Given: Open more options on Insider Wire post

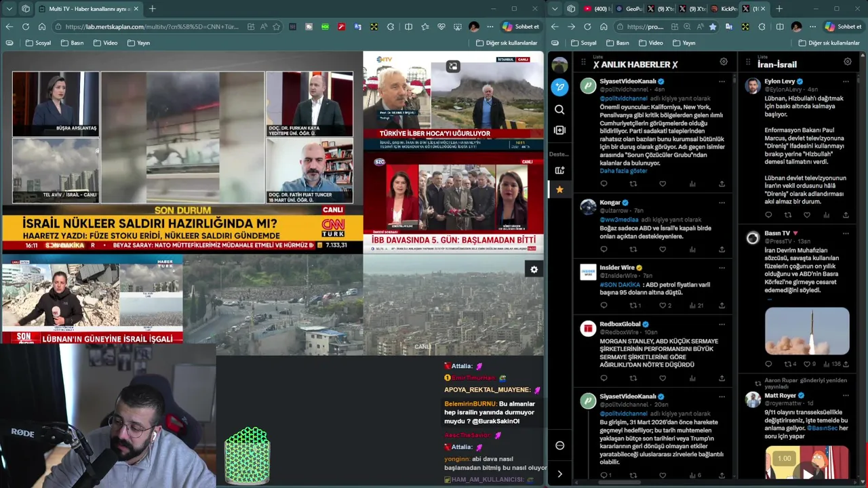Looking at the screenshot, I should pos(722,268).
